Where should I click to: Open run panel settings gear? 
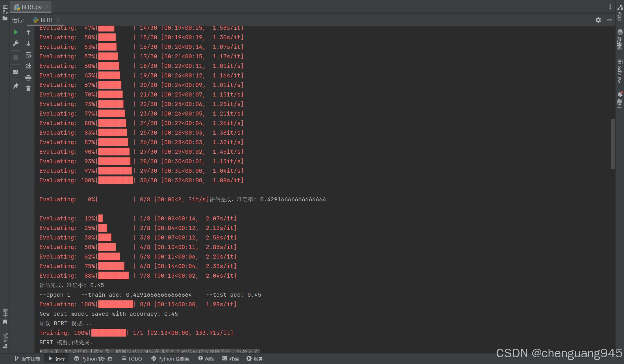pyautogui.click(x=598, y=20)
